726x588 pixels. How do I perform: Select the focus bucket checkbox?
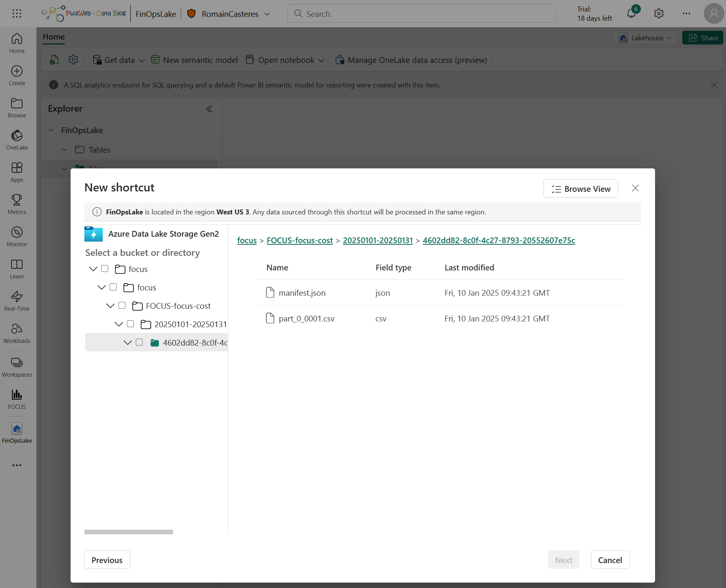(104, 268)
